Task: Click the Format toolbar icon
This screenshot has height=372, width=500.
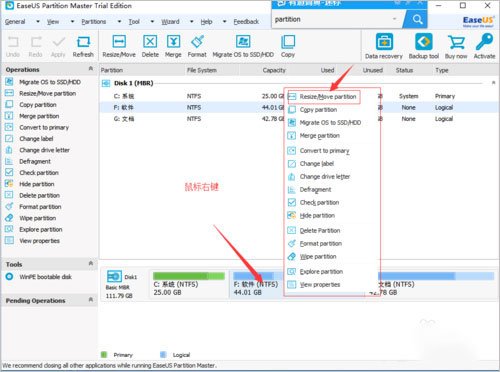Action: pos(197,46)
